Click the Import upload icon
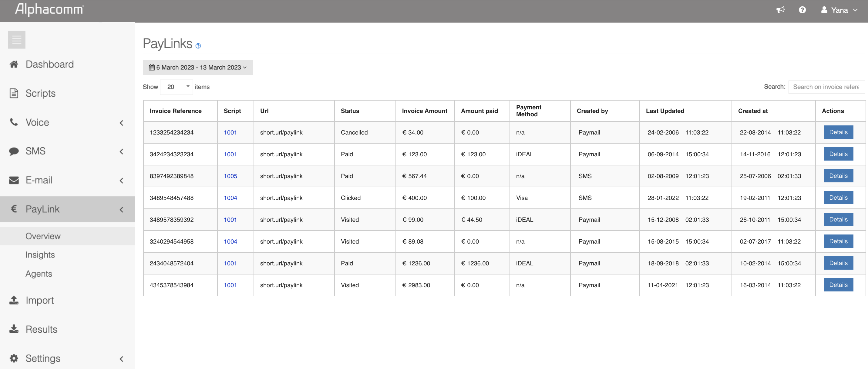 click(14, 300)
